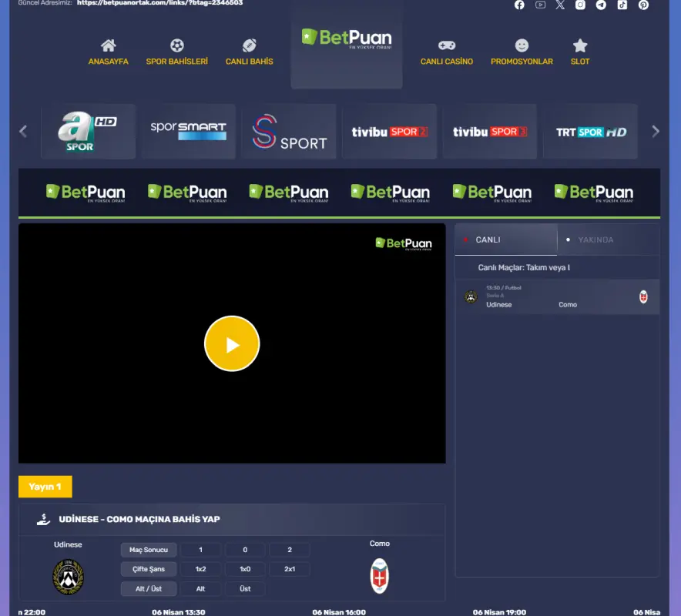Open the Facebook social icon
This screenshot has width=681, height=616.
pyautogui.click(x=519, y=5)
